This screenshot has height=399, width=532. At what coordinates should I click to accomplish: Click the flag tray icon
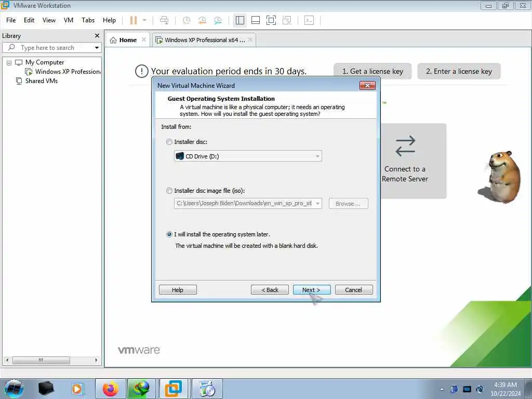pyautogui.click(x=454, y=389)
